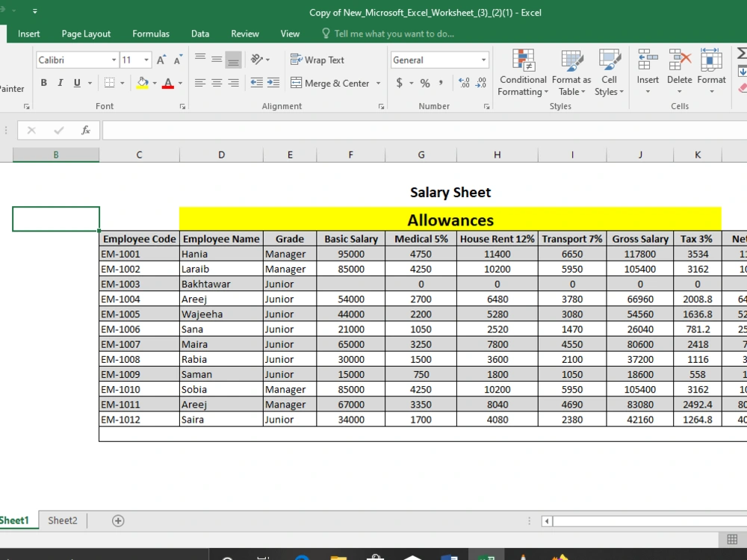Select column D header
The image size is (747, 560).
(x=222, y=155)
